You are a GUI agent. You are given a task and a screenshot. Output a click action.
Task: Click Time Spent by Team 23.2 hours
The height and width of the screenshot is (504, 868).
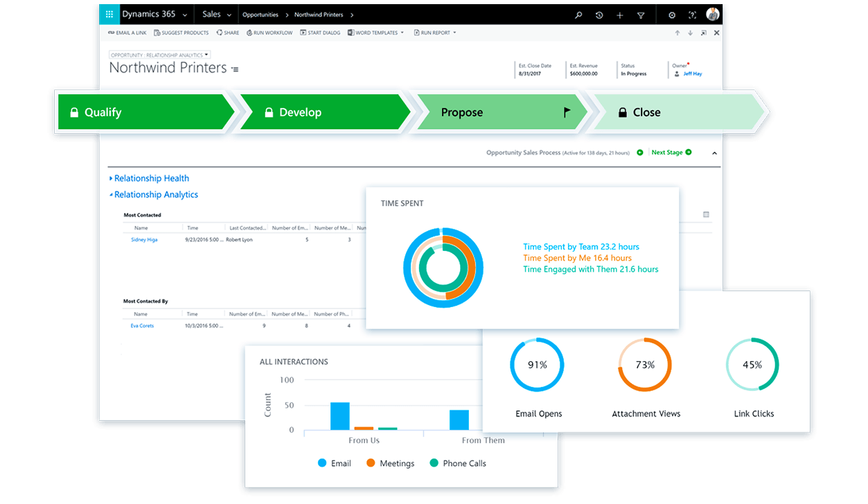(x=581, y=247)
